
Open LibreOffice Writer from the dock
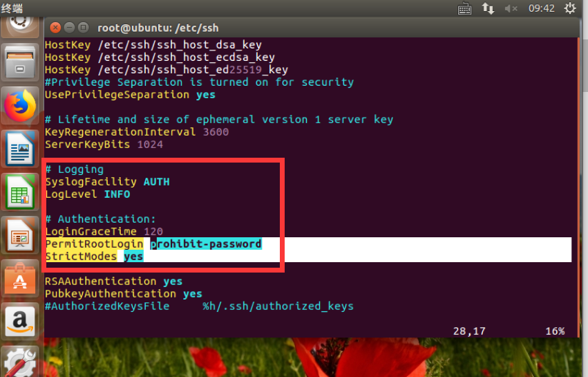20,149
